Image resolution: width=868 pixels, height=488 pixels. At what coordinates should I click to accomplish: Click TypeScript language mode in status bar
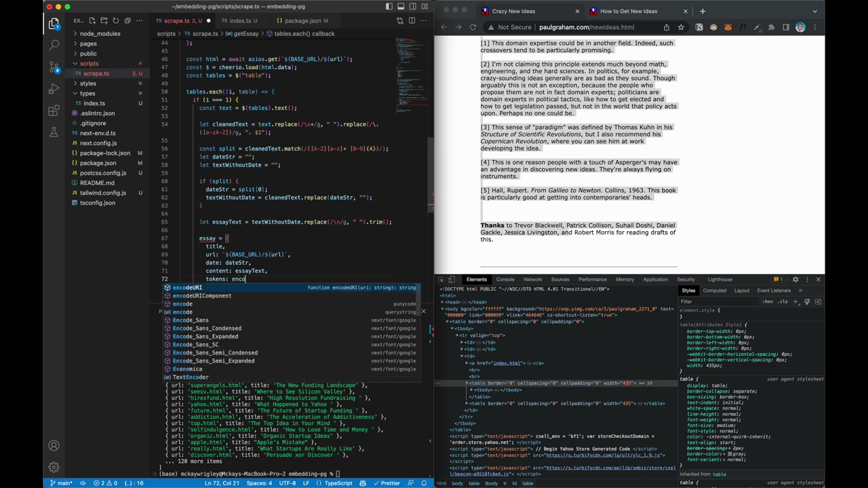pyautogui.click(x=338, y=483)
